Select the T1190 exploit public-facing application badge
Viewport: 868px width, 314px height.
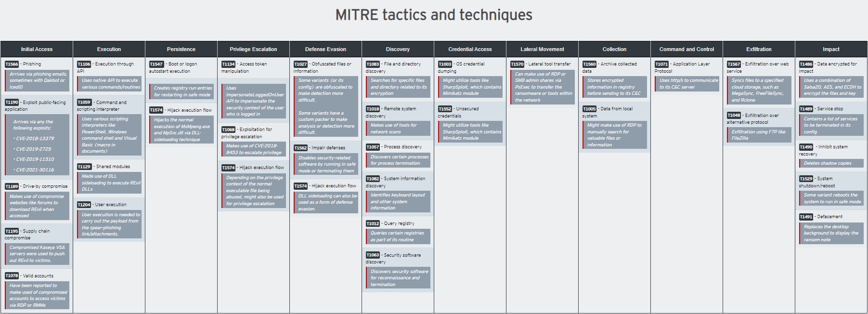tap(12, 103)
